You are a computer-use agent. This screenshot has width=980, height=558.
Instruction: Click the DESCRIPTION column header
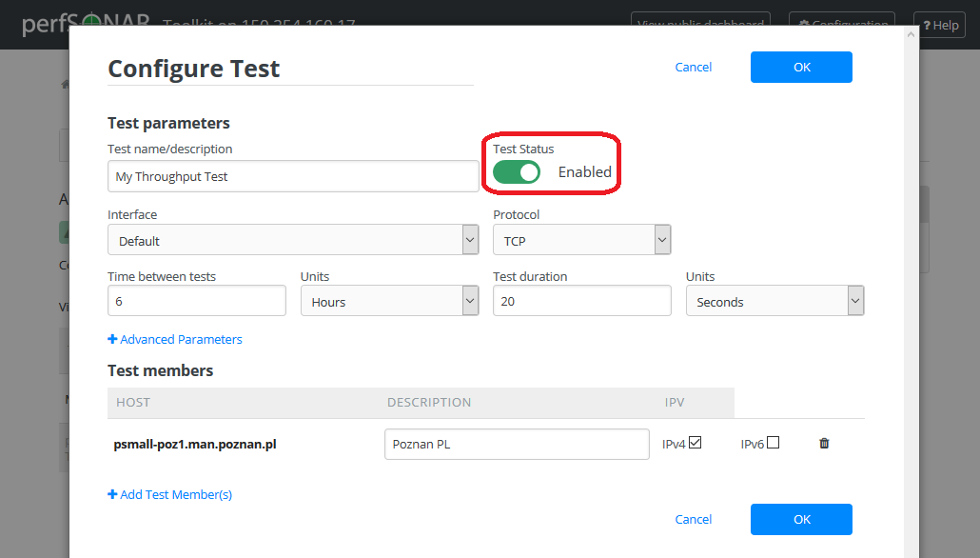[x=429, y=402]
